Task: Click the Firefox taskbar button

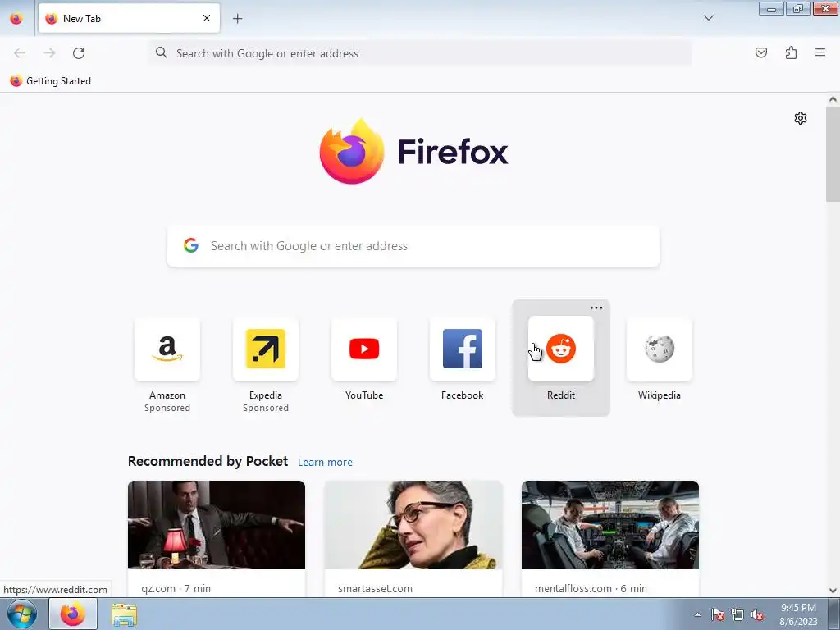Action: 73,614
